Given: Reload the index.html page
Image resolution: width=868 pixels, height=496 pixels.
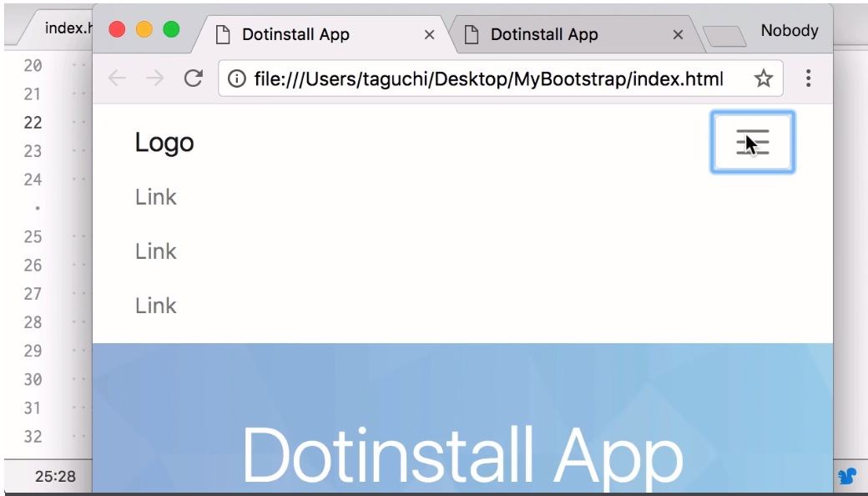Looking at the screenshot, I should [194, 78].
